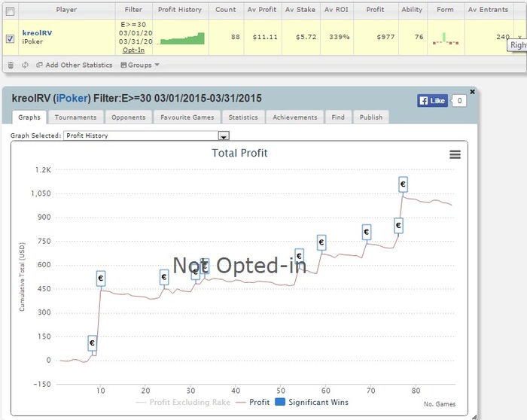Click Add Other Statistics
This screenshot has width=527, height=420.
75,65
